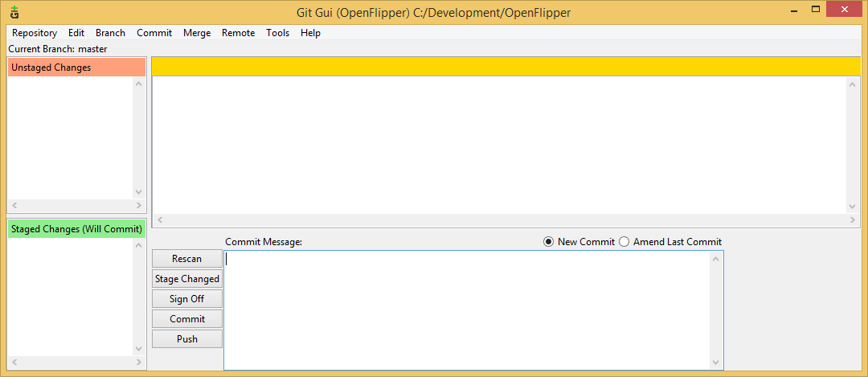Open the Remote menu
868x377 pixels.
[x=238, y=33]
